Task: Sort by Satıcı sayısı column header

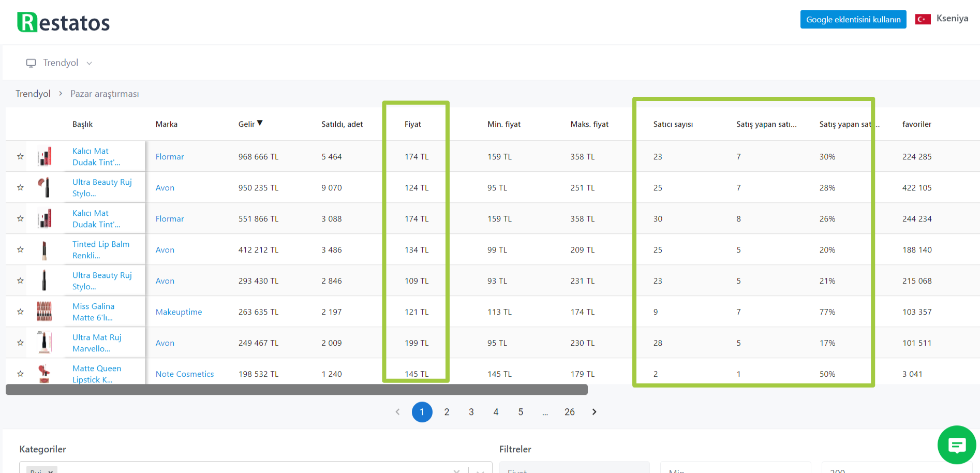Action: pos(673,124)
